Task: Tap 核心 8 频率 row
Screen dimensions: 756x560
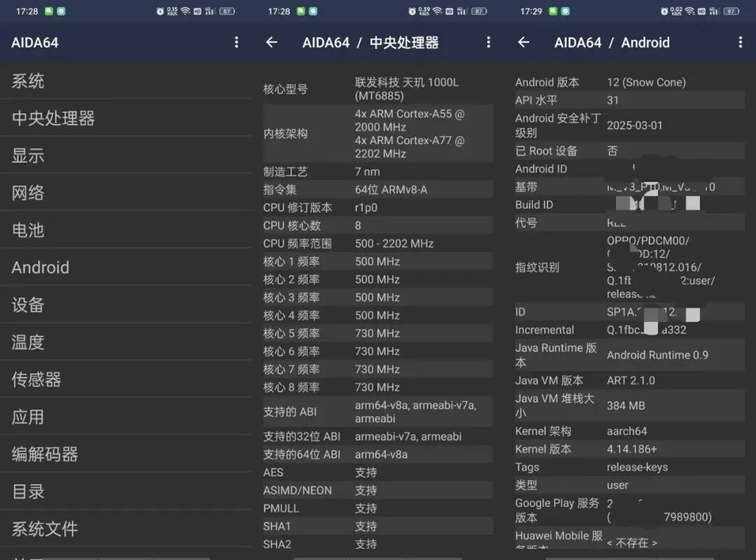Action: point(378,387)
